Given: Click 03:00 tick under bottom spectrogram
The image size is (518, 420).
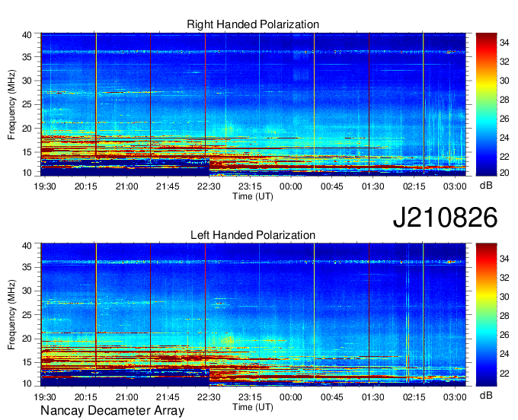Looking at the screenshot, I should [455, 397].
